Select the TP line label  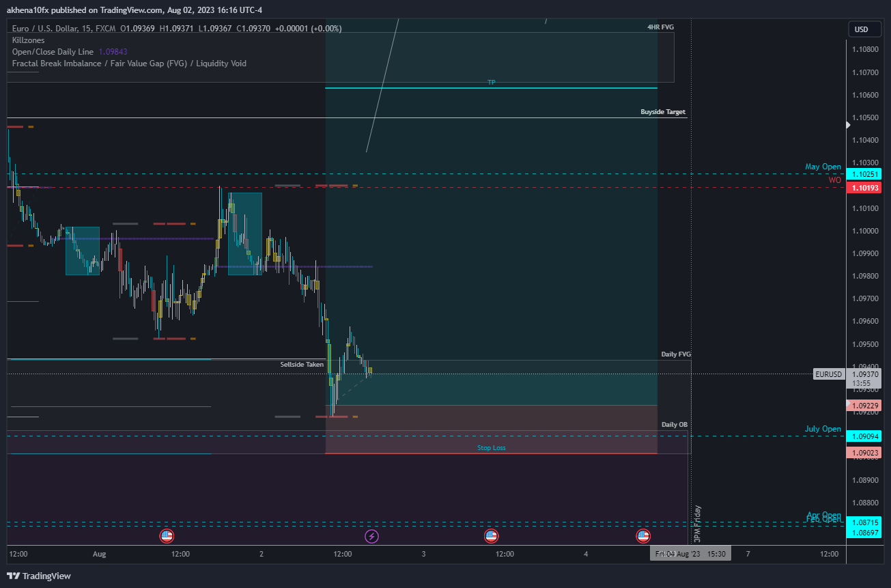click(492, 83)
